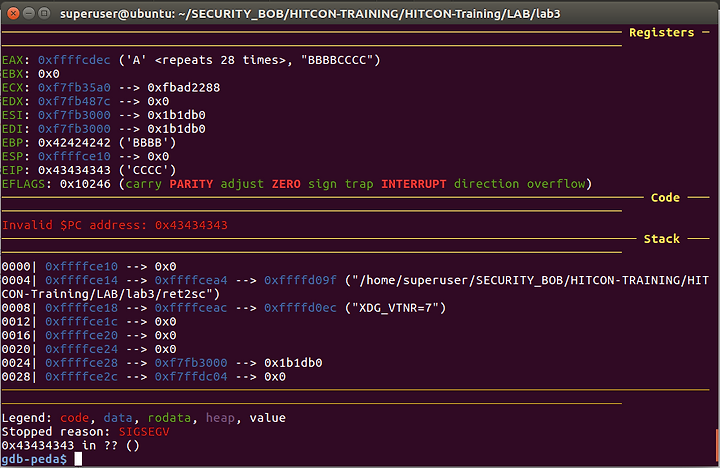This screenshot has height=468, width=720.
Task: Click the "BBBBCCCC" string in EAX
Action: click(338, 60)
